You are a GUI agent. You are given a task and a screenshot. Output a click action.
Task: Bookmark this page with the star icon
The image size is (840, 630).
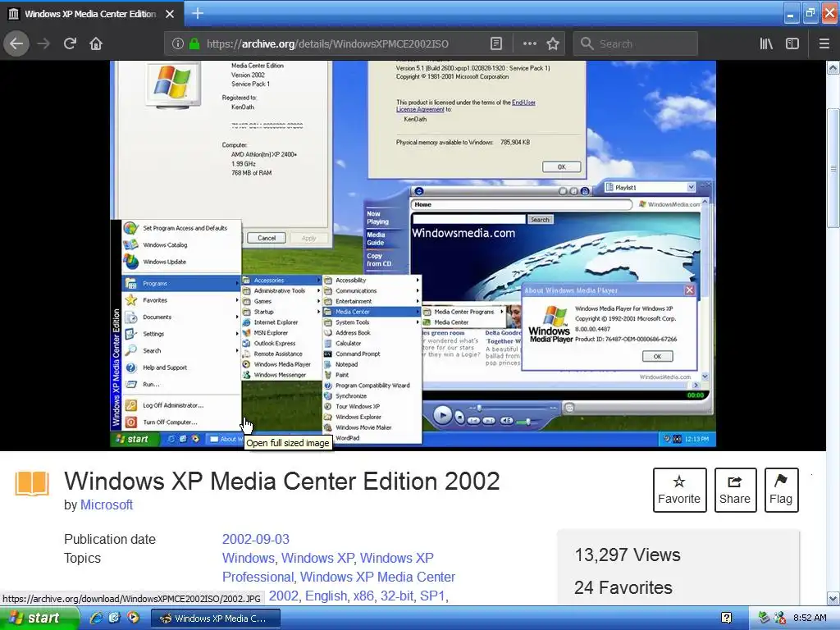pos(553,44)
